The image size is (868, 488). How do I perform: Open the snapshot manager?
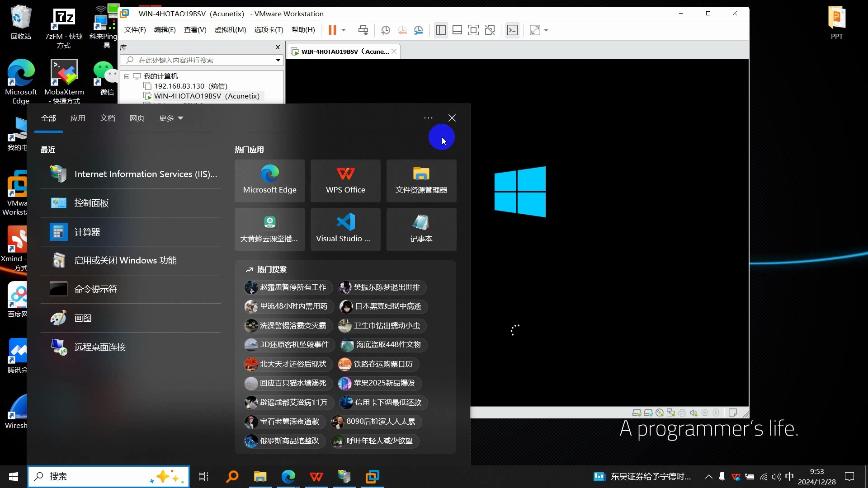(x=419, y=30)
